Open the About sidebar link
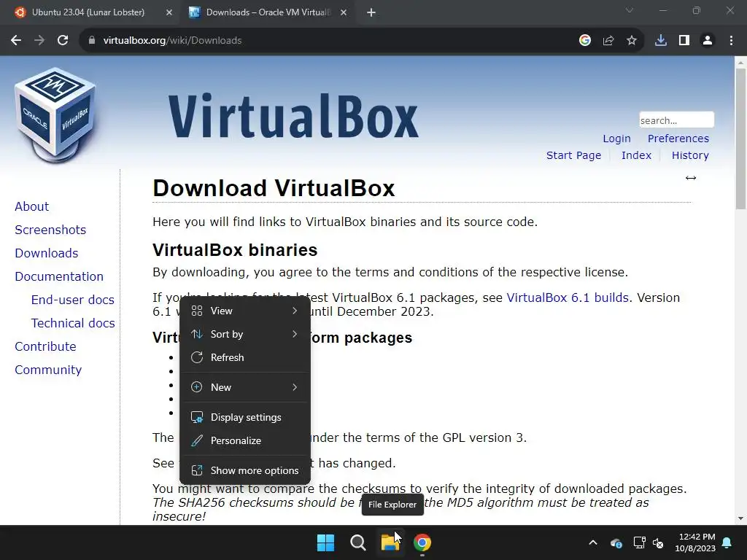 [32, 206]
